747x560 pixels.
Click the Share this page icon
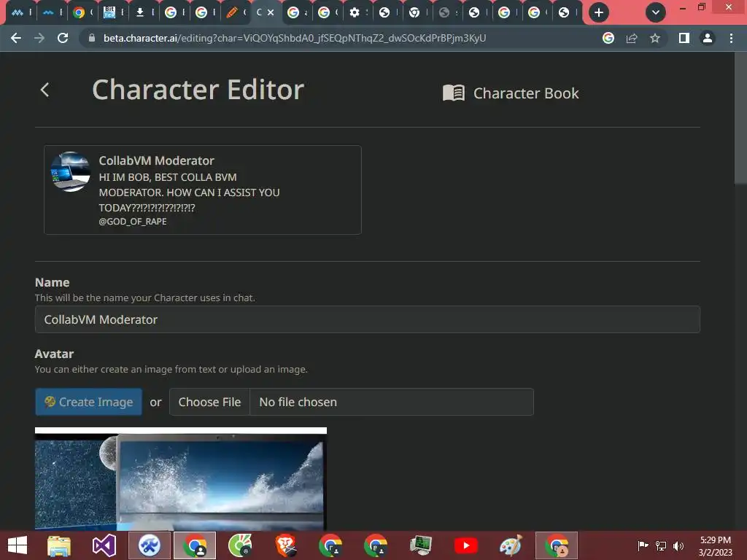click(632, 38)
